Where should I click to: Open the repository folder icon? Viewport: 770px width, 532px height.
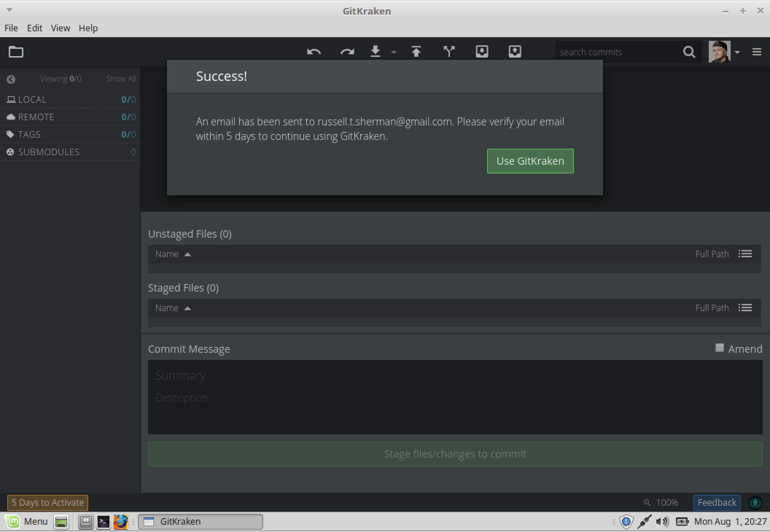click(16, 52)
